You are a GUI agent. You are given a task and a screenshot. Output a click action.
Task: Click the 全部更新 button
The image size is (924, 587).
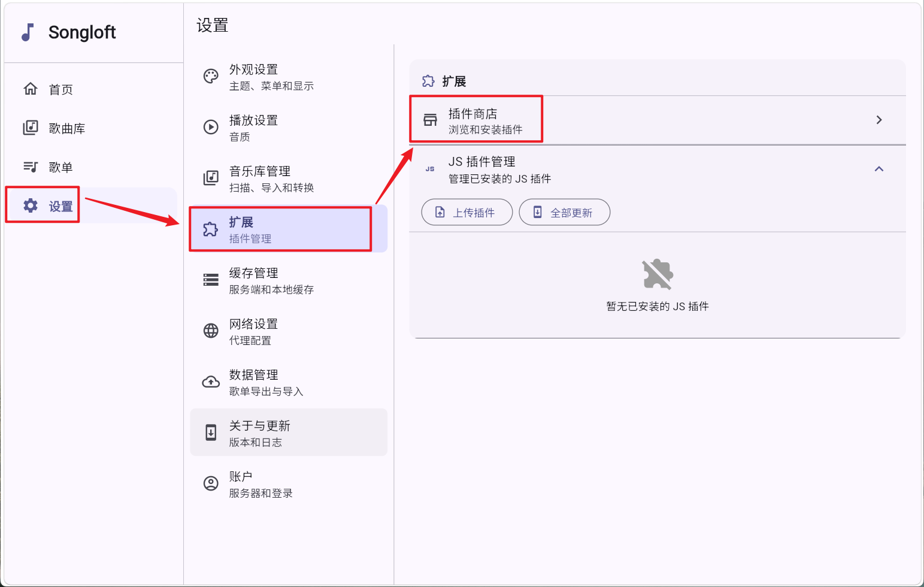[x=565, y=212]
